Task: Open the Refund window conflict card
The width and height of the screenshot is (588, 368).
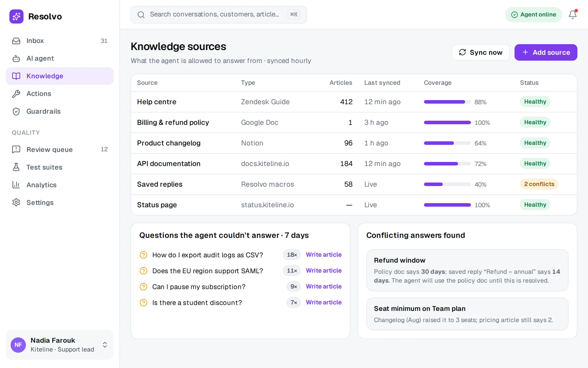Action: [467, 270]
